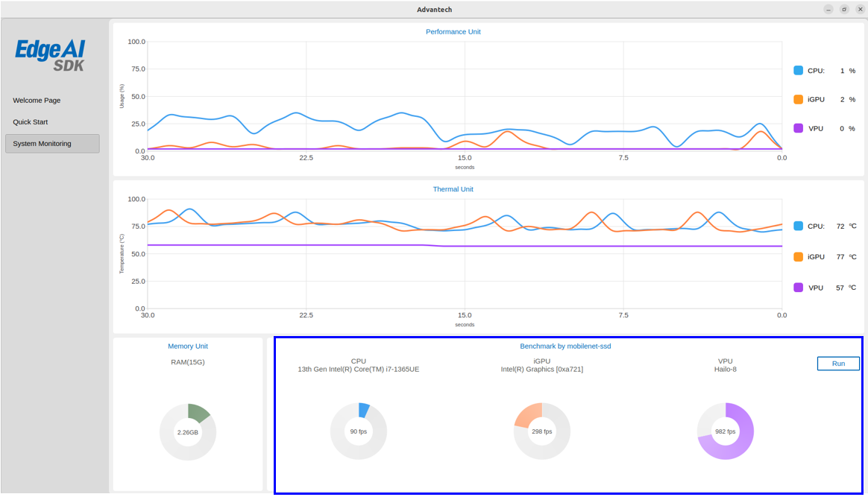The height and width of the screenshot is (497, 868).
Task: Click the purple VPU legend swatch in Thermal Unit
Action: [x=799, y=288]
